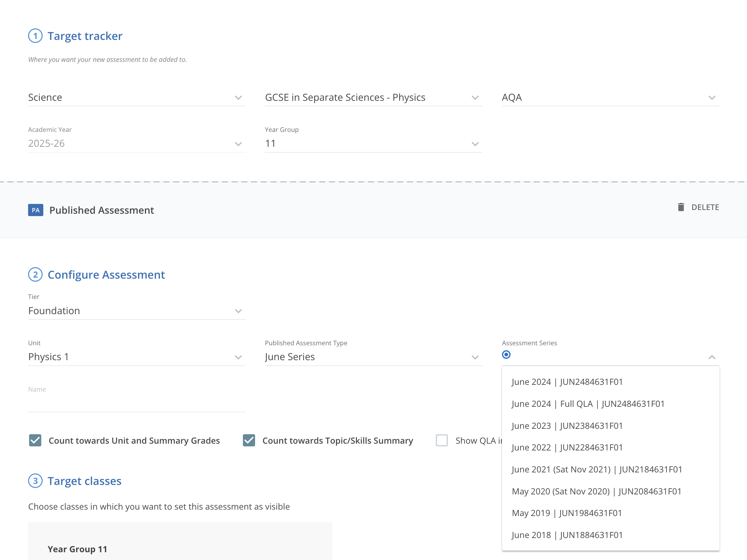
Task: Open the Year Group 11 dropdown
Action: pyautogui.click(x=373, y=143)
